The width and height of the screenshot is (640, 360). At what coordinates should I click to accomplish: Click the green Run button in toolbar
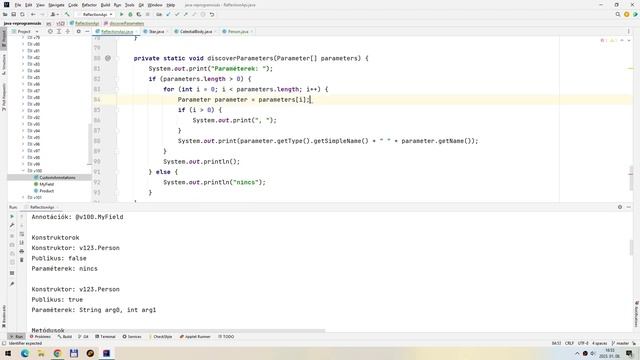(121, 14)
